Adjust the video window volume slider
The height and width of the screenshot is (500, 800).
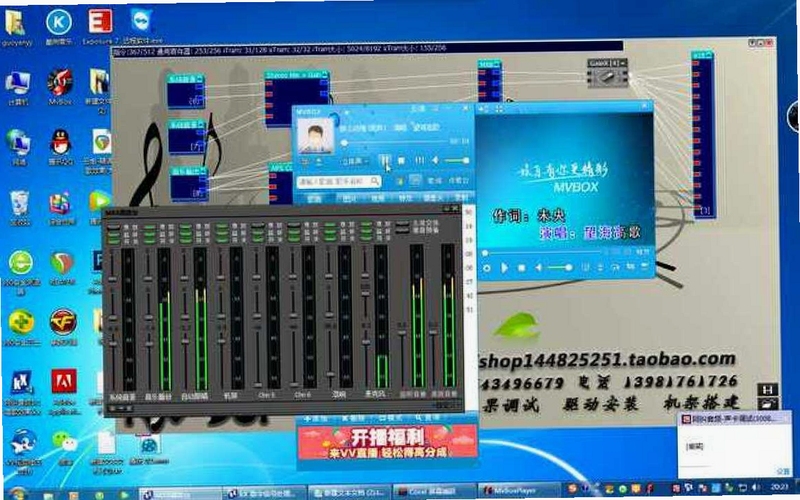click(559, 267)
